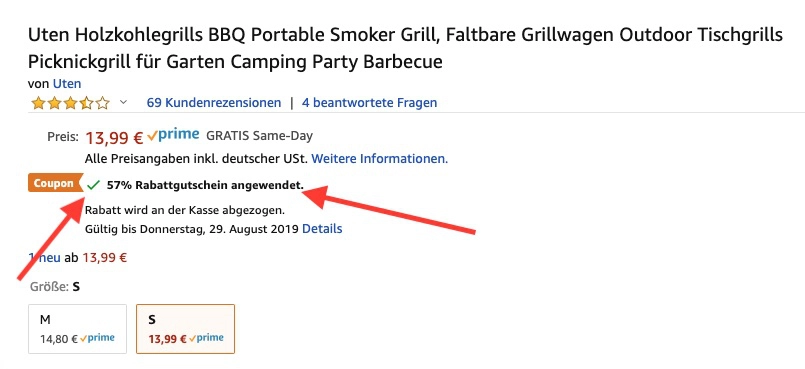Click prime icon in size S box

coord(206,338)
